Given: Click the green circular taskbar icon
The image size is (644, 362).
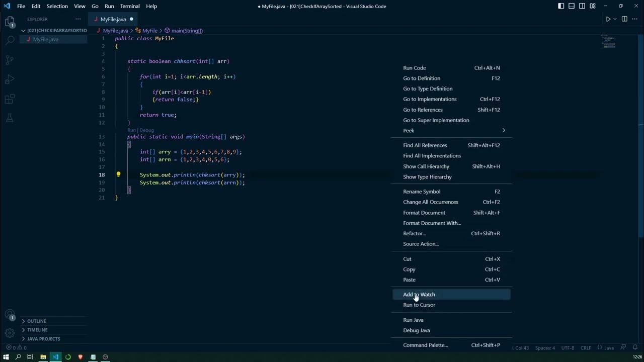Looking at the screenshot, I should [x=68, y=357].
